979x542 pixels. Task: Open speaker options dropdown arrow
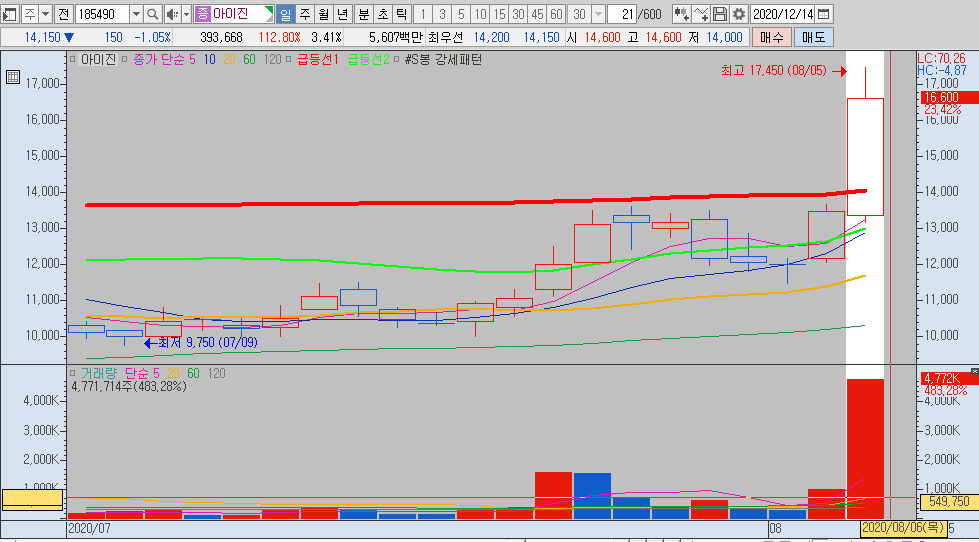(186, 14)
